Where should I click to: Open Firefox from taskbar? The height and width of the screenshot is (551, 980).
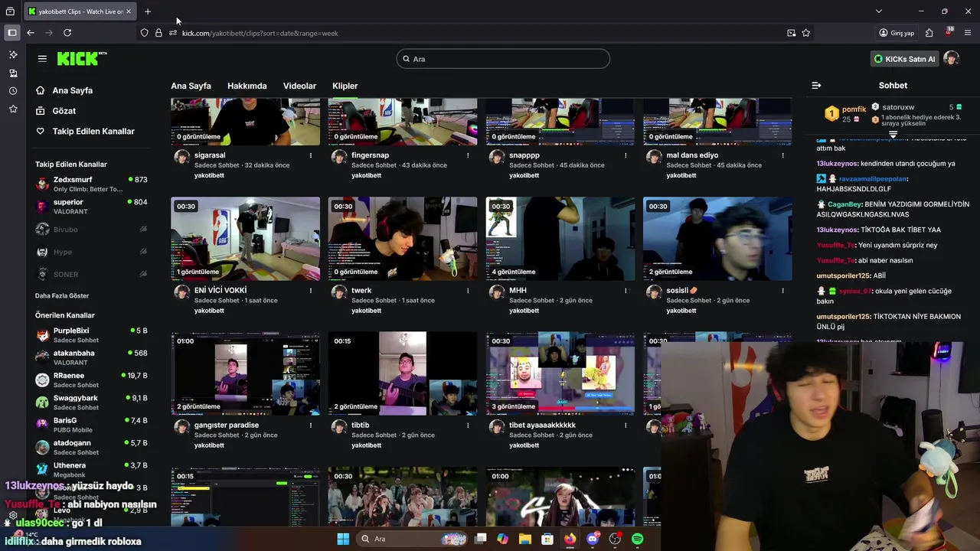(570, 539)
